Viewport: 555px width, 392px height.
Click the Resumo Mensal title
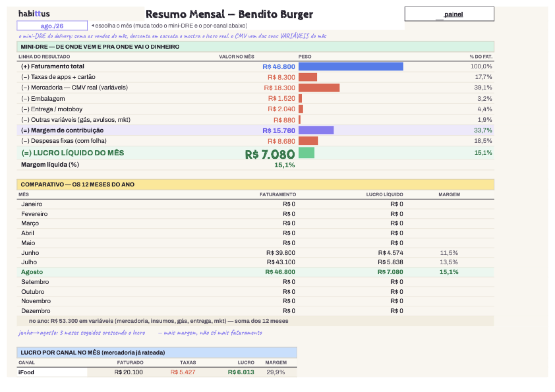[229, 14]
